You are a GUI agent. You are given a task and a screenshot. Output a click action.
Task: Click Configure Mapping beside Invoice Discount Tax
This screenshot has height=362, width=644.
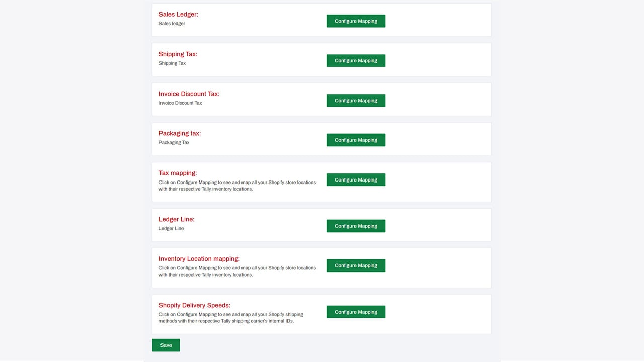point(356,101)
